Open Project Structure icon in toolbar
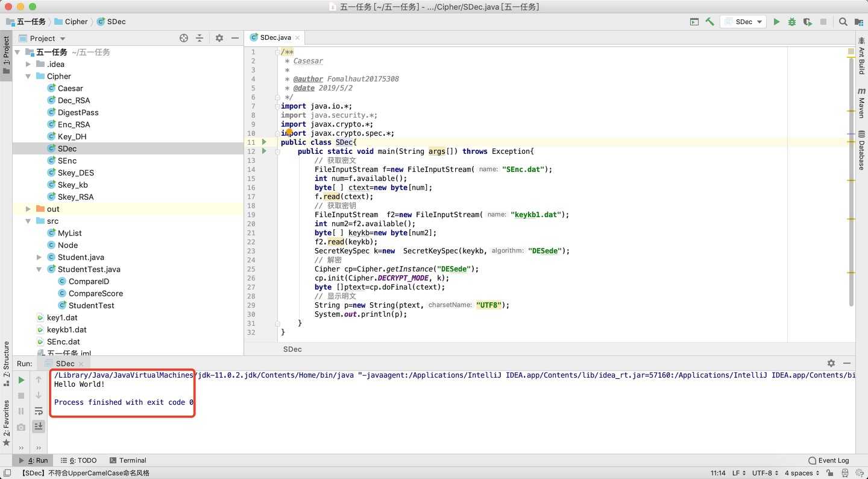Screen dimensions: 868x479 (858, 22)
